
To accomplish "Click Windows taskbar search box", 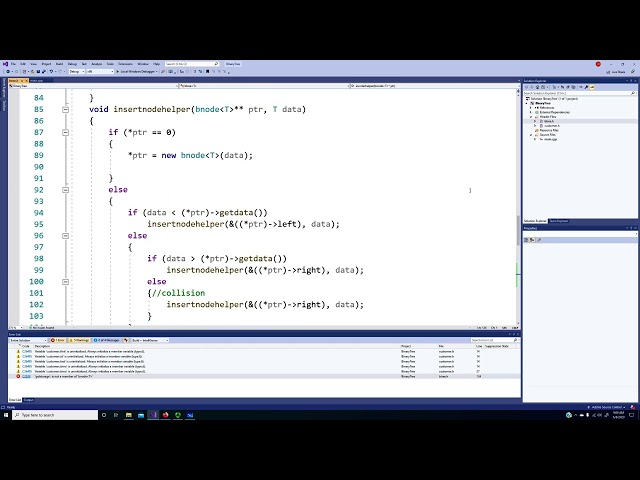I will (x=55, y=415).
